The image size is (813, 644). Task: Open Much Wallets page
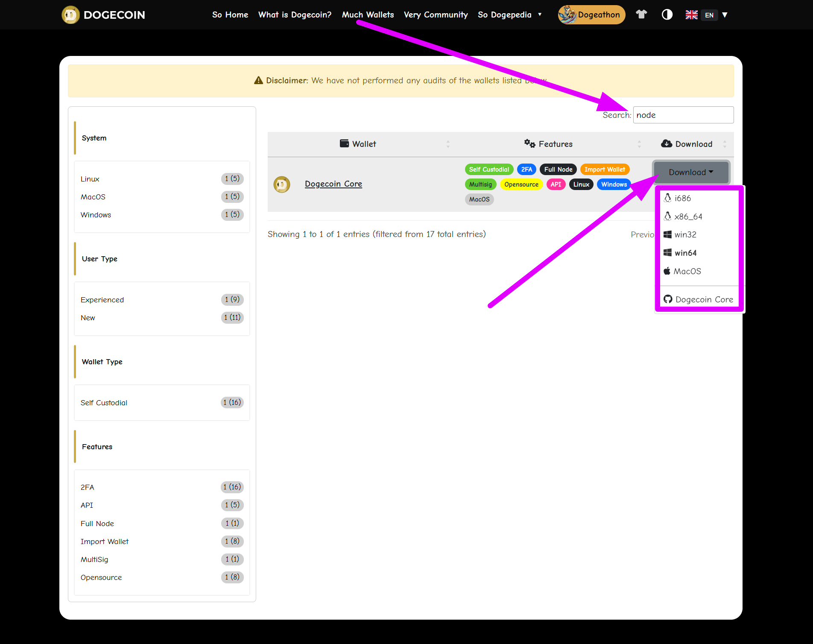coord(368,15)
